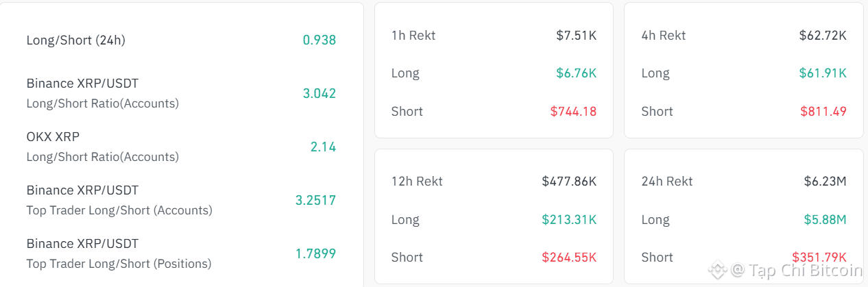Click the 3.042 ratio value
The width and height of the screenshot is (868, 287).
pyautogui.click(x=320, y=94)
